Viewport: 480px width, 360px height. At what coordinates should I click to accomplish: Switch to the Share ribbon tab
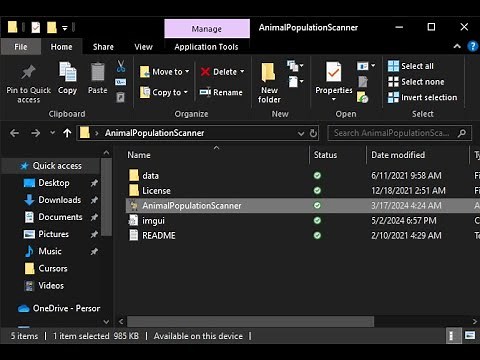pyautogui.click(x=103, y=47)
